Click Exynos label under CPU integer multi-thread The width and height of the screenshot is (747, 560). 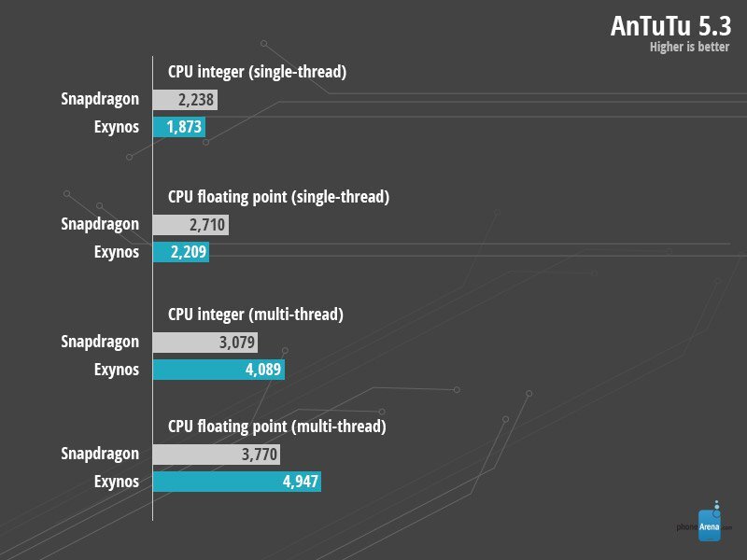point(116,370)
